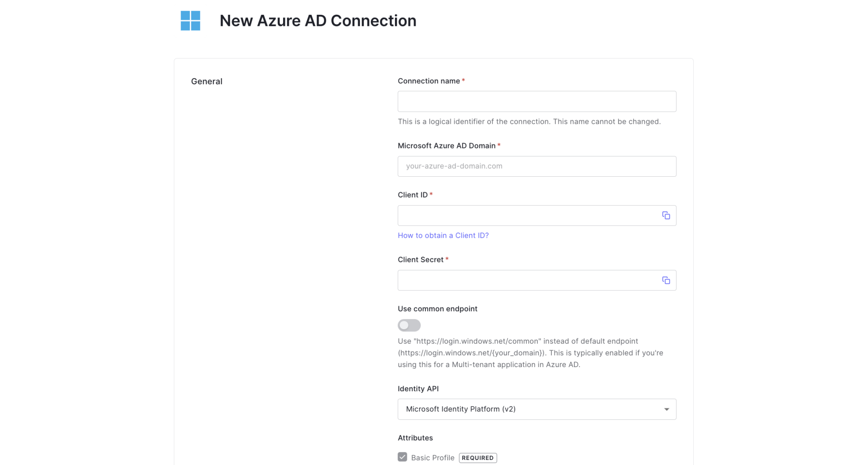Uncheck the Basic Profile checkbox
This screenshot has width=868, height=465.
[x=402, y=457]
